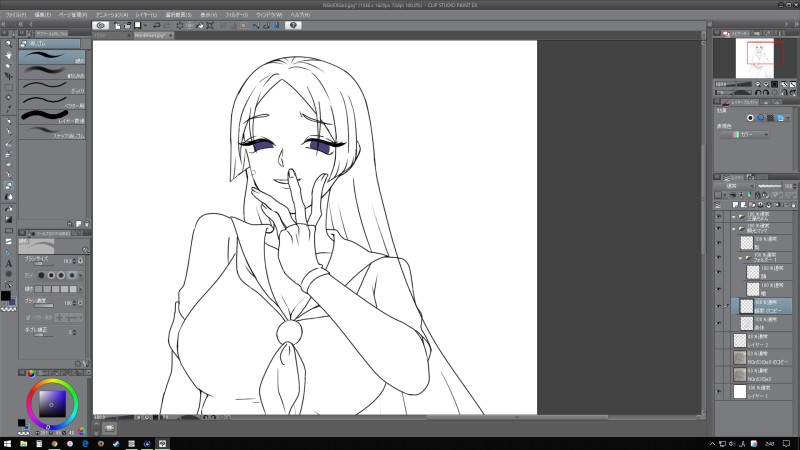Click the border effect circle in Layer Property
Image resolution: width=800 pixels, height=450 pixels.
[750, 118]
